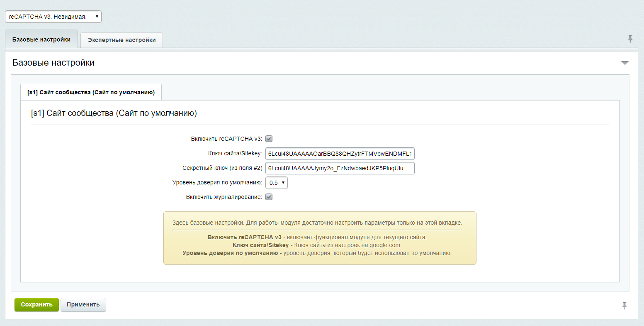Open the reCAPTCHA v3 Невидимая module dropdown
The image size is (644, 326).
(53, 17)
